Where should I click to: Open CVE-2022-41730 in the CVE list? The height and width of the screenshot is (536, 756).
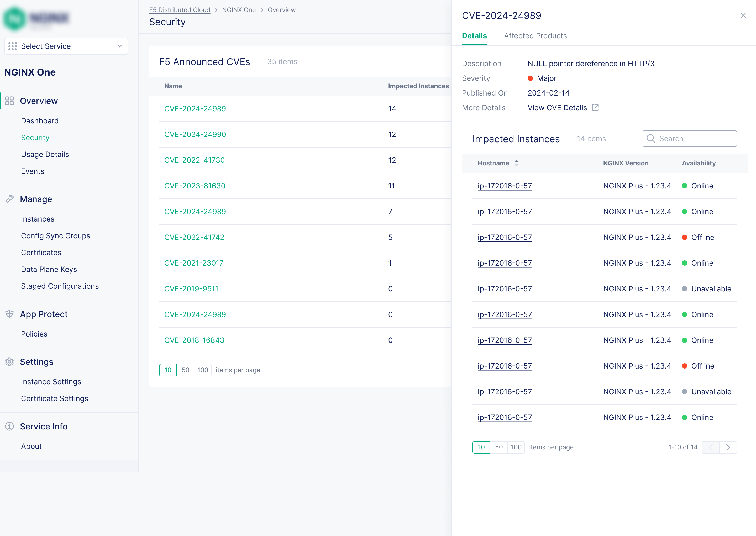[194, 160]
